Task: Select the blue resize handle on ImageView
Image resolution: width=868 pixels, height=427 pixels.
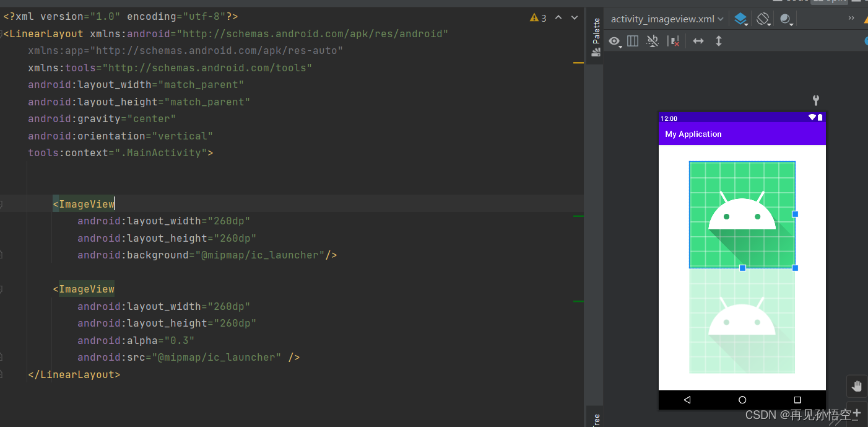Action: coord(795,214)
